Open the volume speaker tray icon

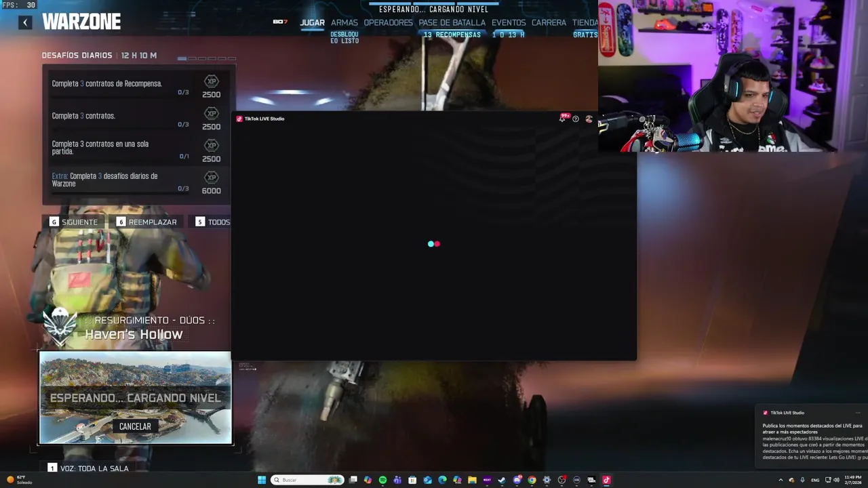836,480
